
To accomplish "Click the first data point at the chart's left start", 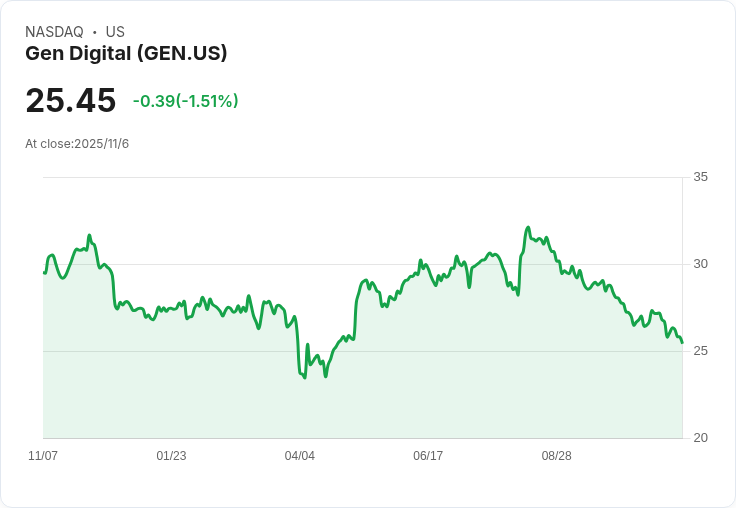I will point(44,272).
